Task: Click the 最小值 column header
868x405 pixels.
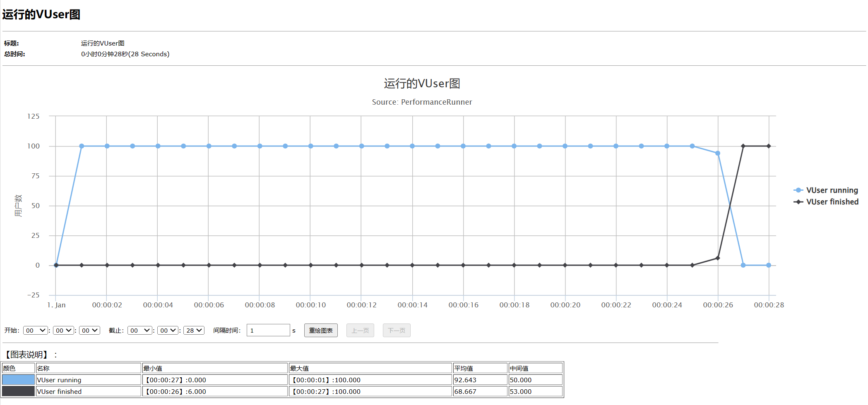Action: 215,368
